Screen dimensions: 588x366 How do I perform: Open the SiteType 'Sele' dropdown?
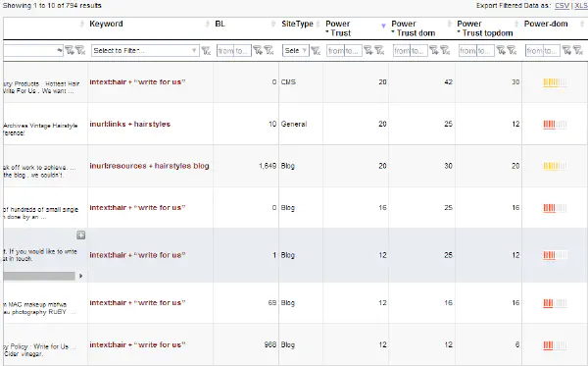click(296, 50)
